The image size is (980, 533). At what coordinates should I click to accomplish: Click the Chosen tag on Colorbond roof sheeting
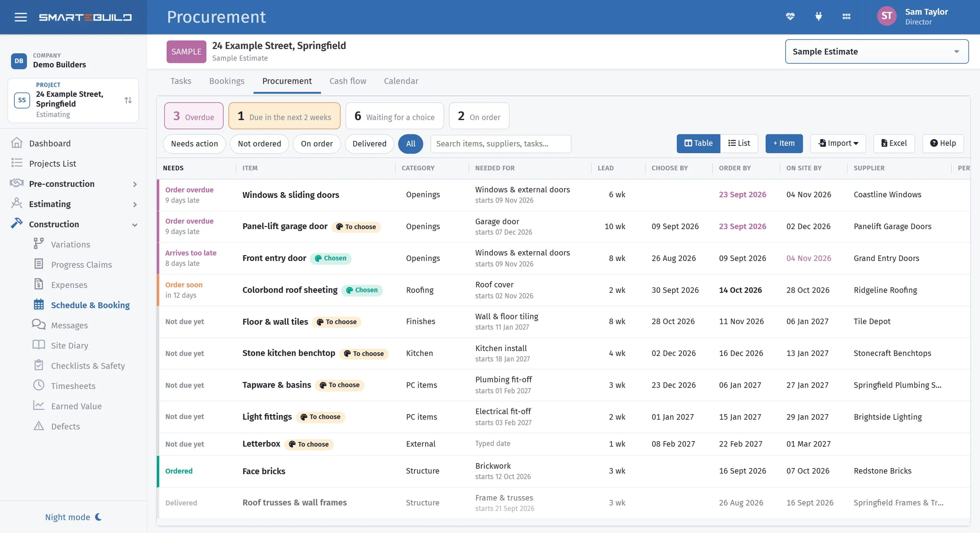pos(362,290)
